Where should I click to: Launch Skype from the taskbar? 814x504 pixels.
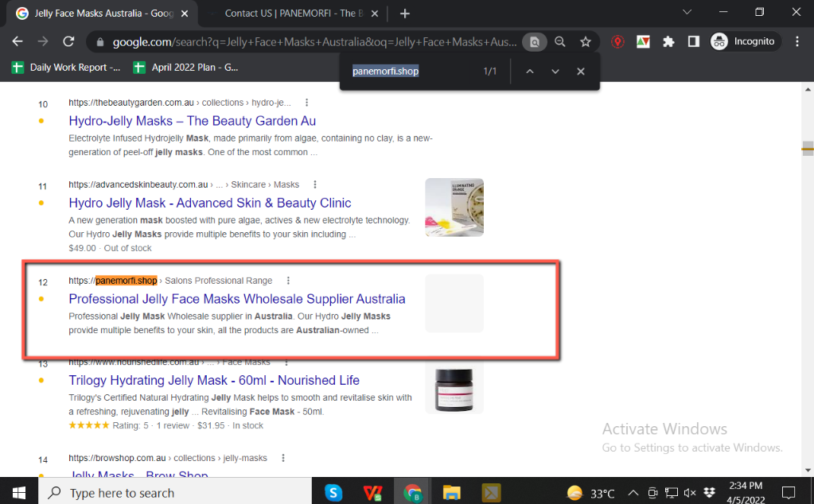333,493
